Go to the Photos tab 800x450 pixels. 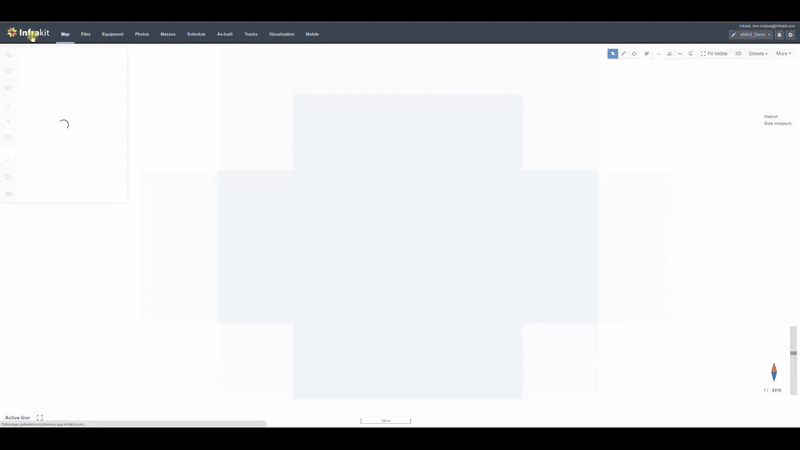pos(142,34)
